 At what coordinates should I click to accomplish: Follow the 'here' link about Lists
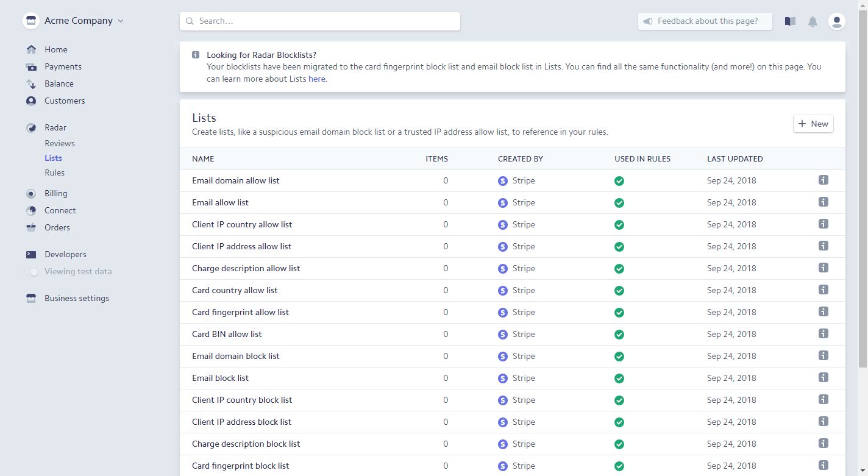click(x=317, y=79)
